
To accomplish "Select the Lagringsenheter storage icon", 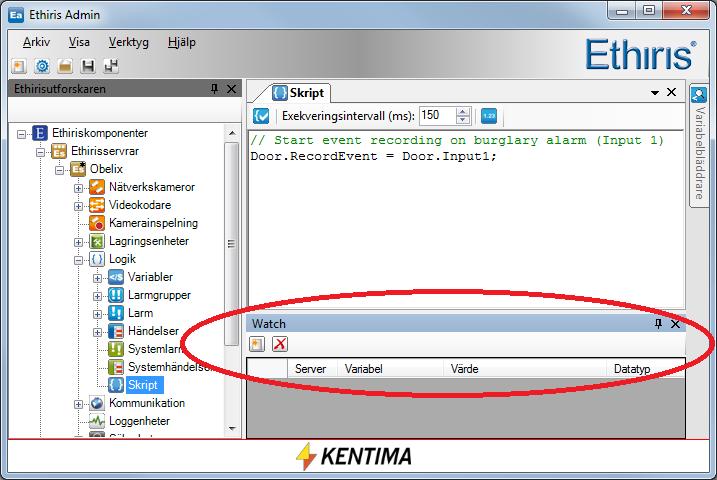I will click(x=96, y=241).
